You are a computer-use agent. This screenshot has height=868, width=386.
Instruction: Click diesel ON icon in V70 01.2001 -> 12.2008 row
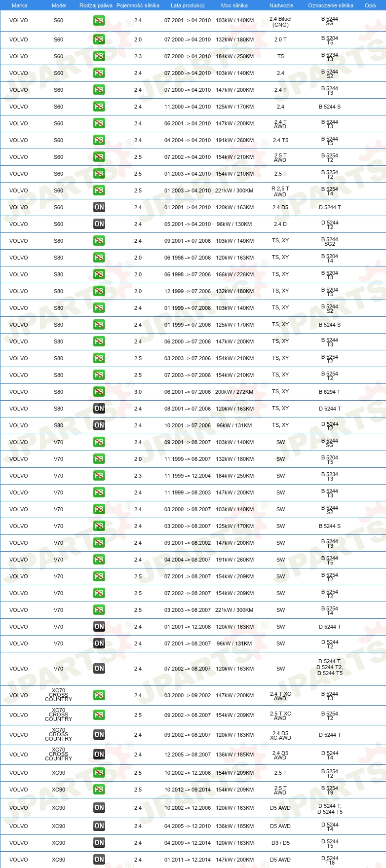pos(99,627)
